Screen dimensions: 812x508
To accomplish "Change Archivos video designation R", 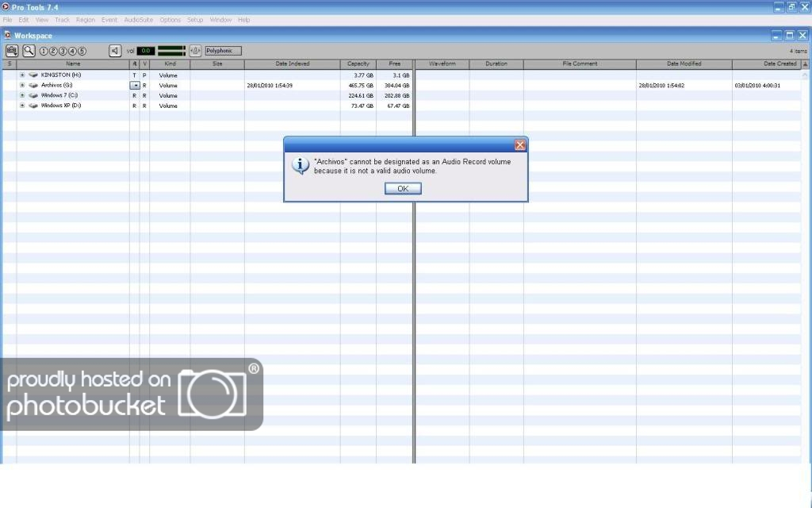I will click(x=144, y=86).
